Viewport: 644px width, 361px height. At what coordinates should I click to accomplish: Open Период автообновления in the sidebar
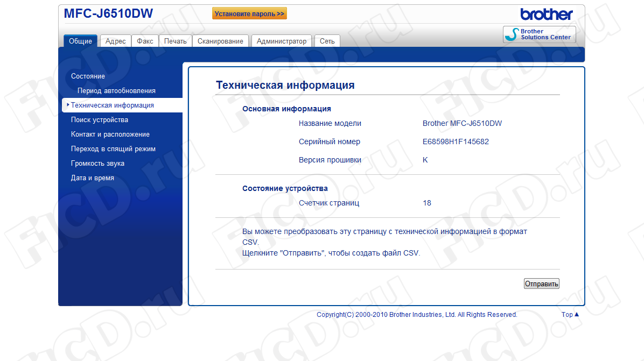click(x=117, y=91)
